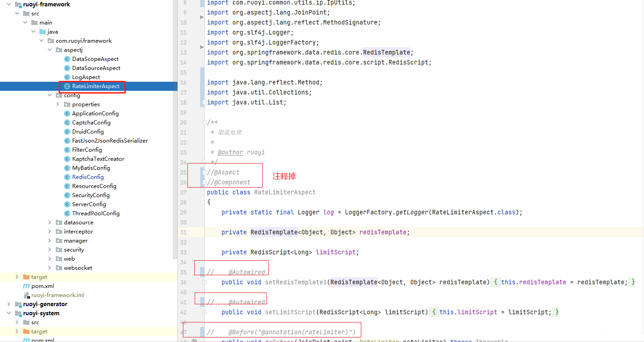This screenshot has height=342, width=644.
Task: Click the class icon beside DataScopeAspect
Action: point(67,59)
